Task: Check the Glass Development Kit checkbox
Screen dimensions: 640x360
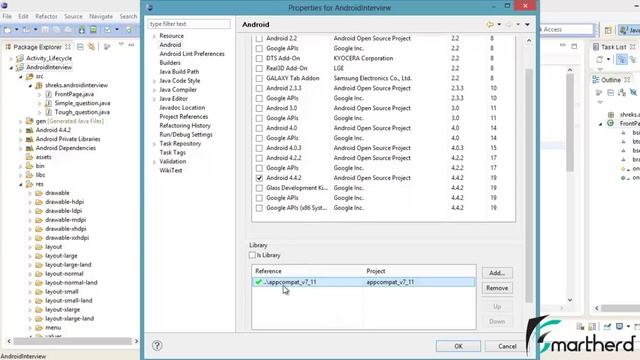Action: [x=259, y=188]
